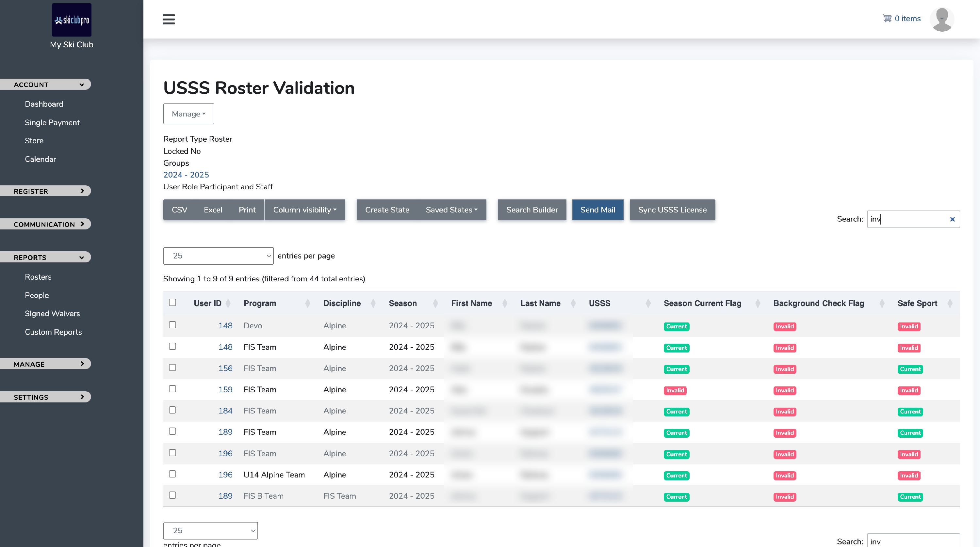Tick the checkbox for the U14 Alpine Team row

point(172,474)
